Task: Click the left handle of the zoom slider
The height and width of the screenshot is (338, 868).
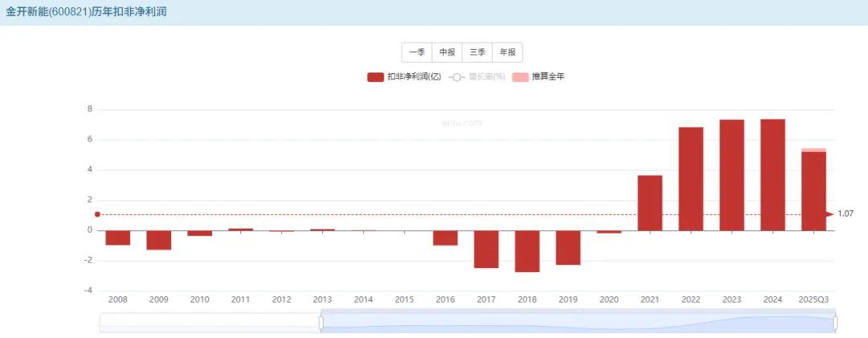Action: pyautogui.click(x=321, y=323)
